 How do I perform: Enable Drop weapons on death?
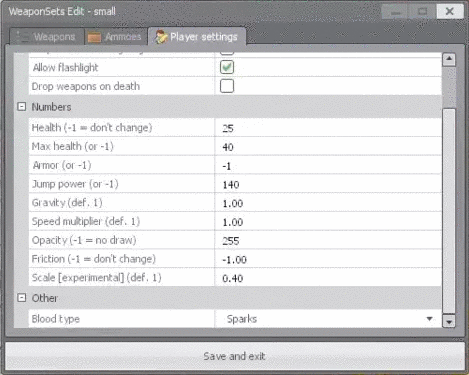click(x=227, y=86)
